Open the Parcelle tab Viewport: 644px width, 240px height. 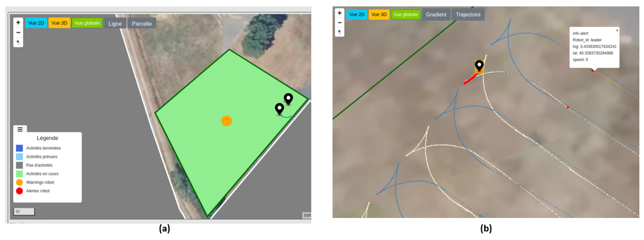coord(142,23)
